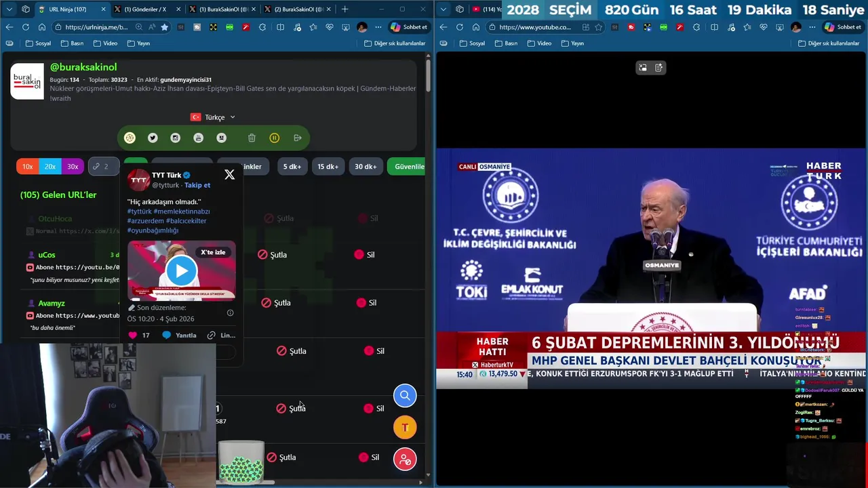Image resolution: width=868 pixels, height=488 pixels.
Task: Click the red user-block floating button
Action: tap(405, 459)
